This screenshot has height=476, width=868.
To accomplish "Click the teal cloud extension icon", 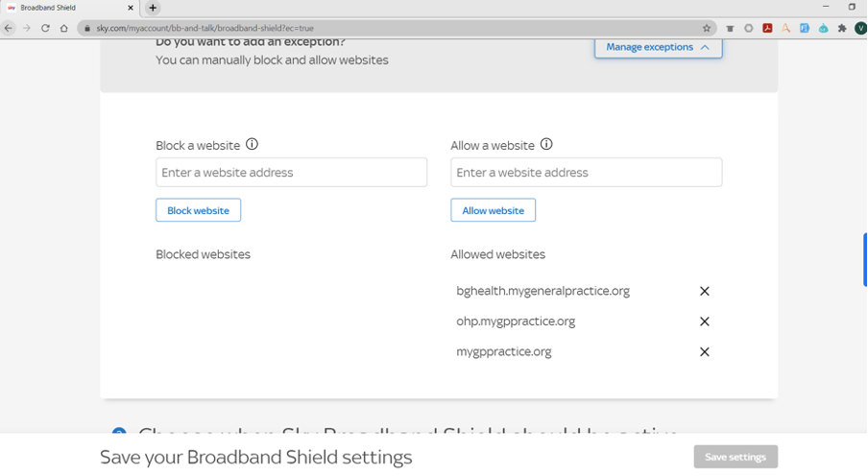I will tap(823, 28).
